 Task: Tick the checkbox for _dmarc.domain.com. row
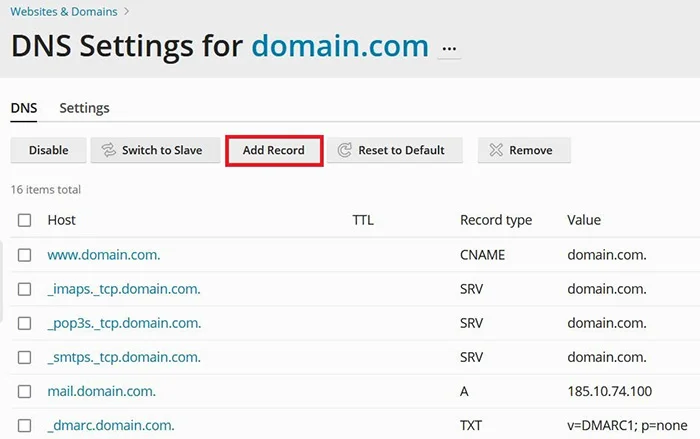25,425
